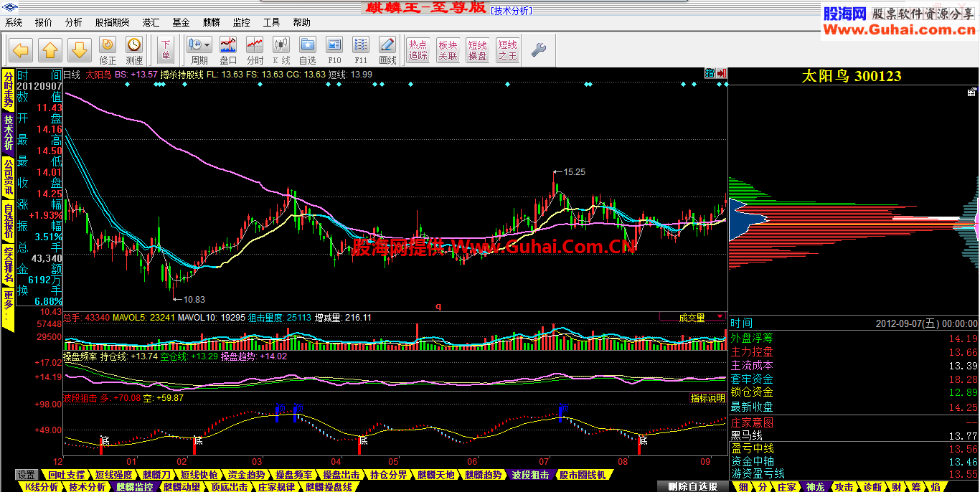This screenshot has width=980, height=492.
Task: Click the 删除自选股 button
Action: click(x=692, y=487)
